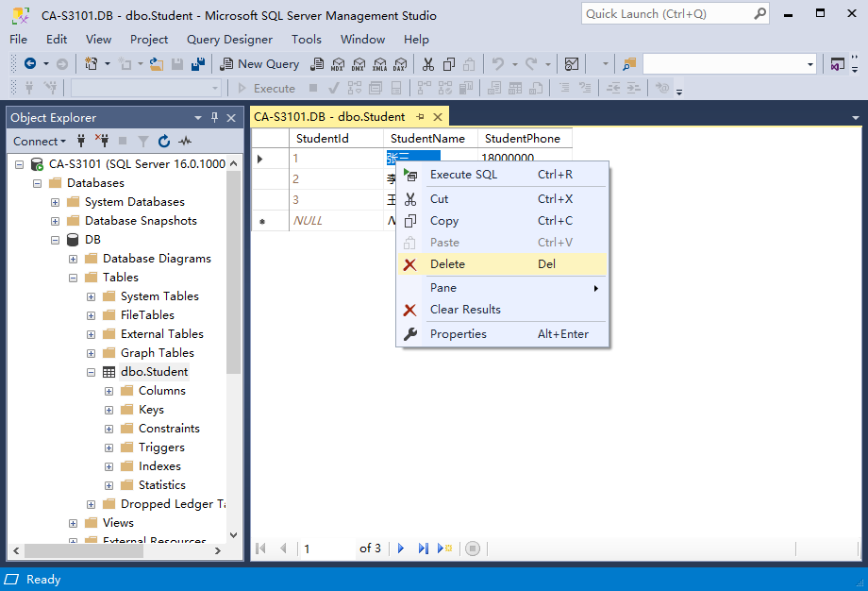The width and height of the screenshot is (868, 591).
Task: Click the Analysis Services MDX Query icon
Action: 338,64
